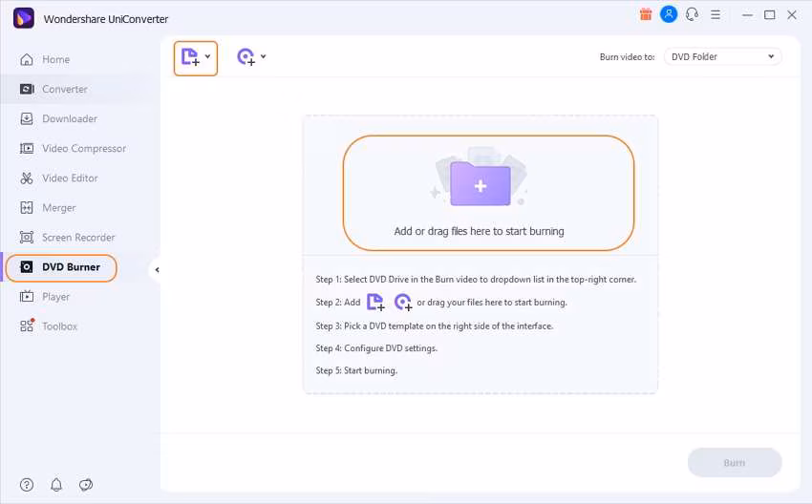
Task: Click the Load DVD icon in Step 2
Action: pos(403,303)
